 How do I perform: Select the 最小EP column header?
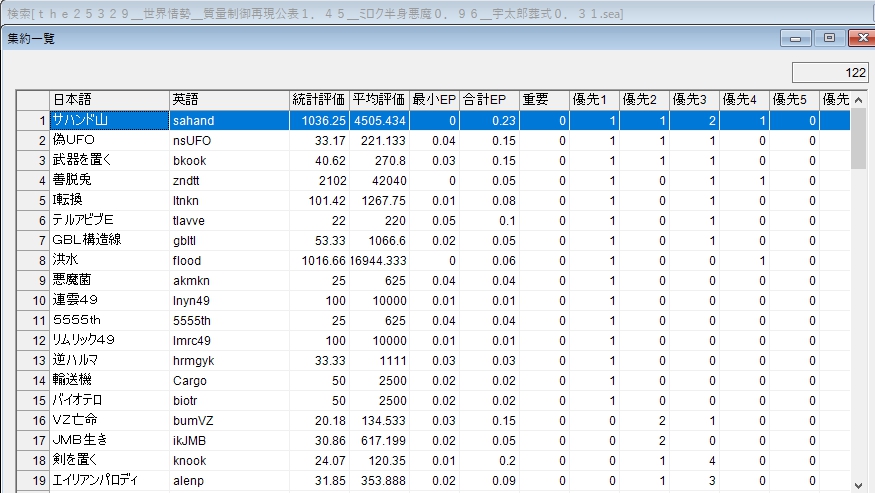point(434,100)
